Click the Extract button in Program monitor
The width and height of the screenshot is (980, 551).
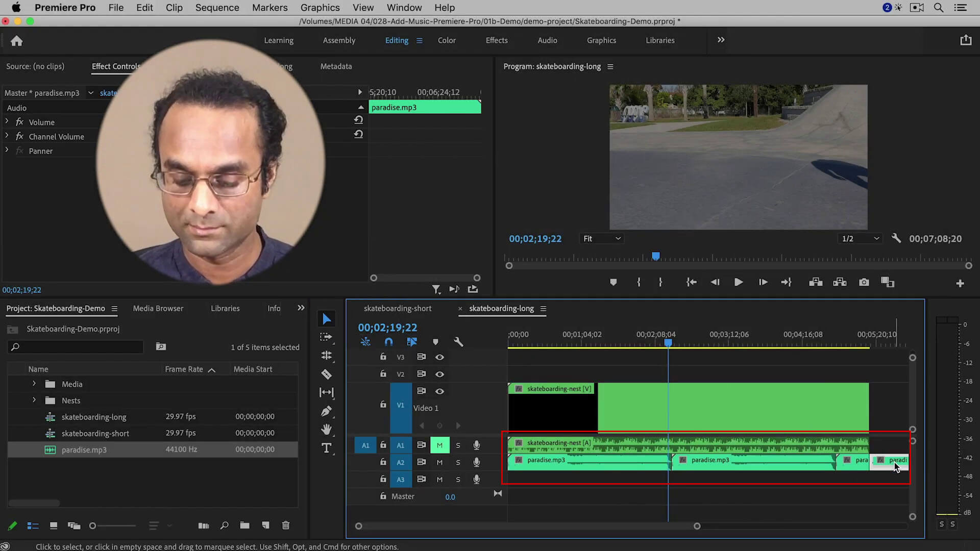click(840, 282)
